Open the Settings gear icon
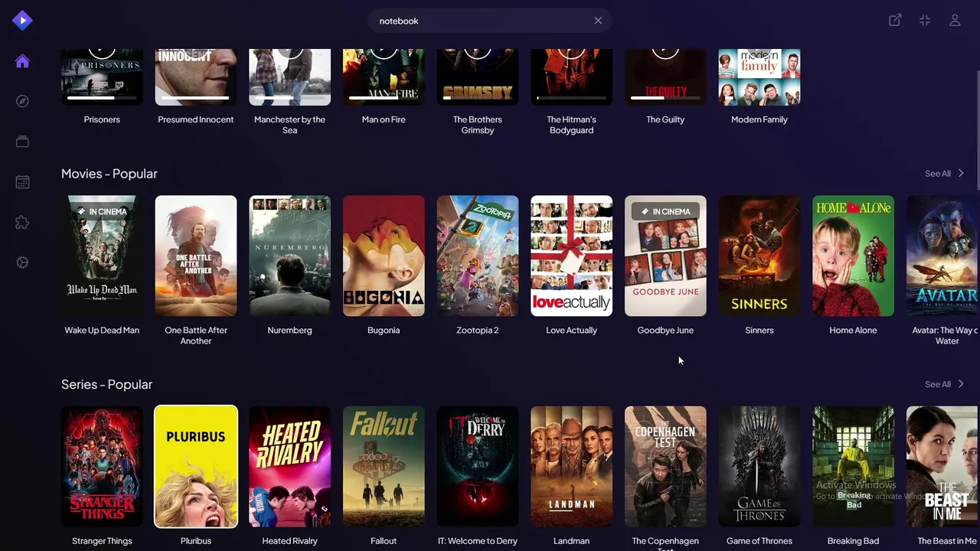The height and width of the screenshot is (551, 980). tap(22, 262)
